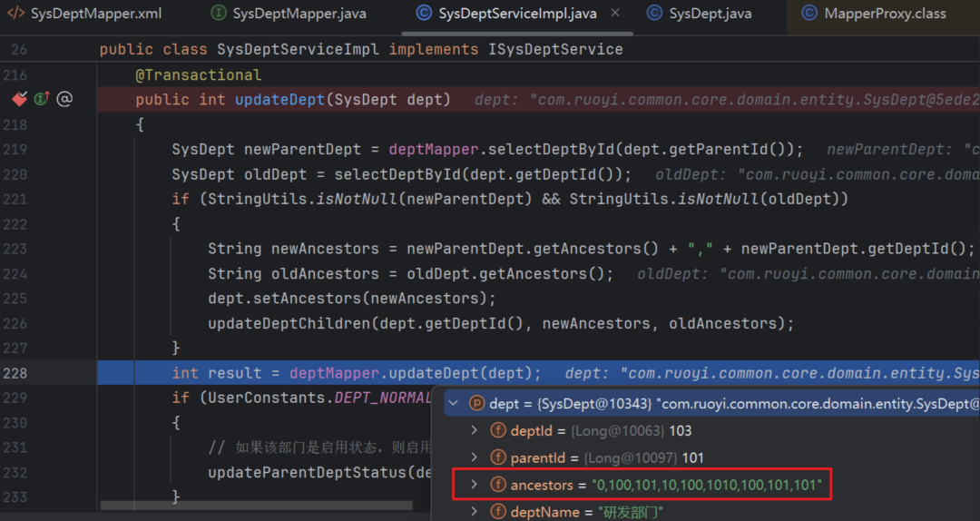Close the SysDeptServiceImpl.java tab

point(615,13)
